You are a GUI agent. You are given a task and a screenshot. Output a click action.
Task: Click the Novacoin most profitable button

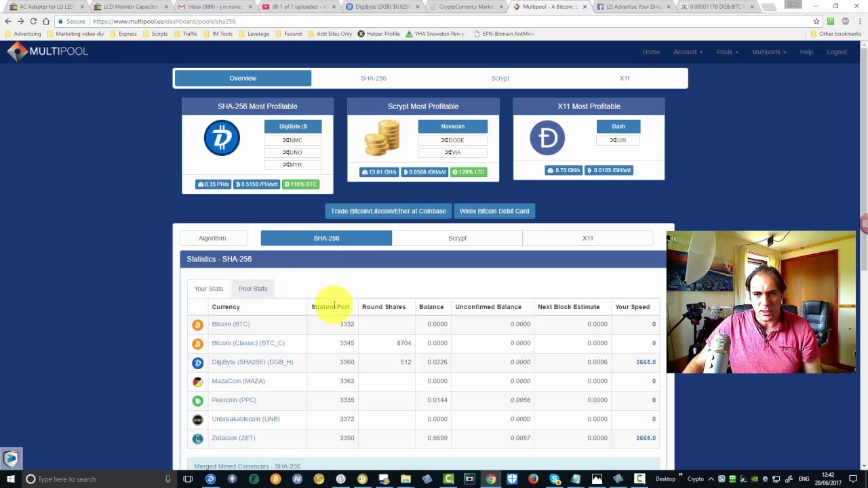pos(453,126)
